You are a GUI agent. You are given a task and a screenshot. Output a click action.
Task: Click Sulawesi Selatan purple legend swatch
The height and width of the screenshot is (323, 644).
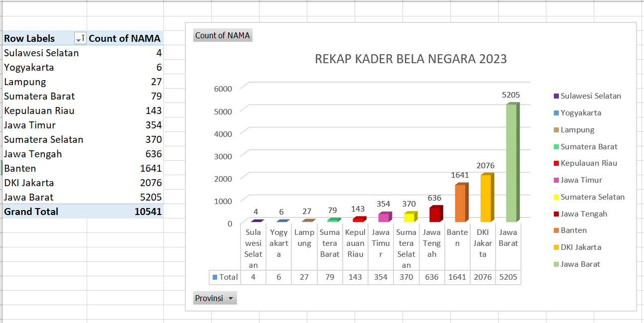(x=556, y=96)
